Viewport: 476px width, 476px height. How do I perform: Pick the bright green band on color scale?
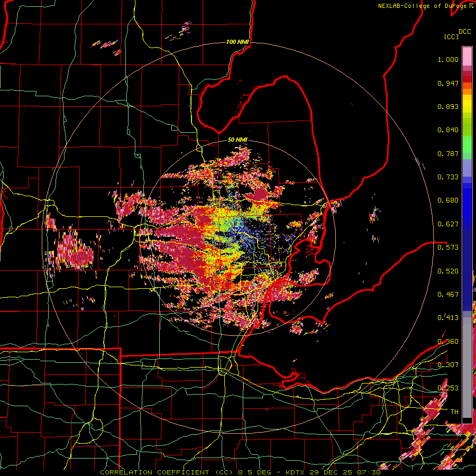point(467,144)
